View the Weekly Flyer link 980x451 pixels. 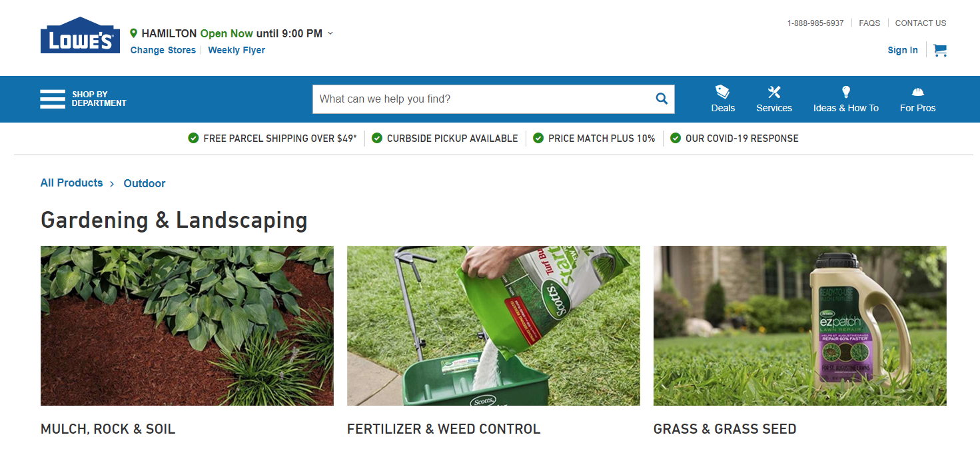pyautogui.click(x=237, y=50)
